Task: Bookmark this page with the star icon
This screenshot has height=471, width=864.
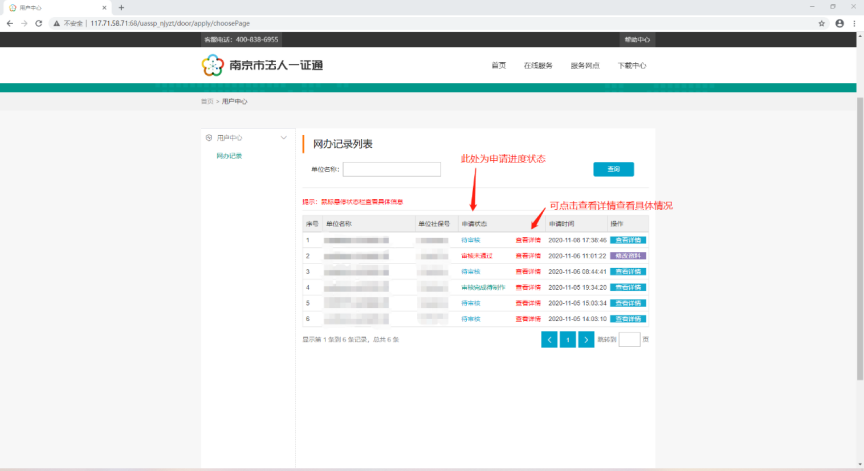Action: click(x=821, y=23)
